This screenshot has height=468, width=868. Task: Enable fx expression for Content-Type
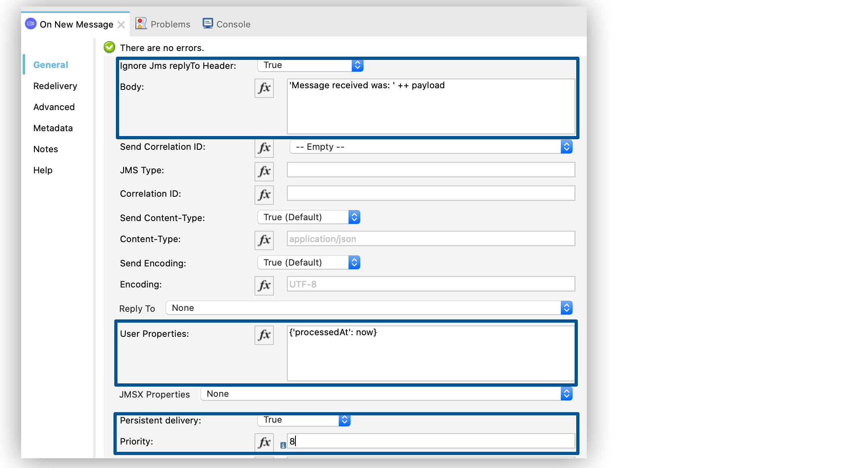[264, 240]
